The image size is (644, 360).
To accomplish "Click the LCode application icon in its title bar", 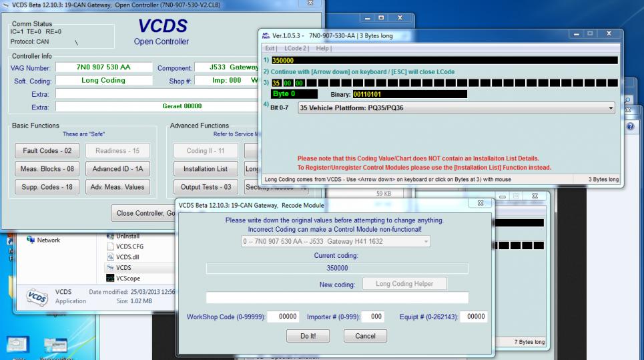I will tap(266, 35).
